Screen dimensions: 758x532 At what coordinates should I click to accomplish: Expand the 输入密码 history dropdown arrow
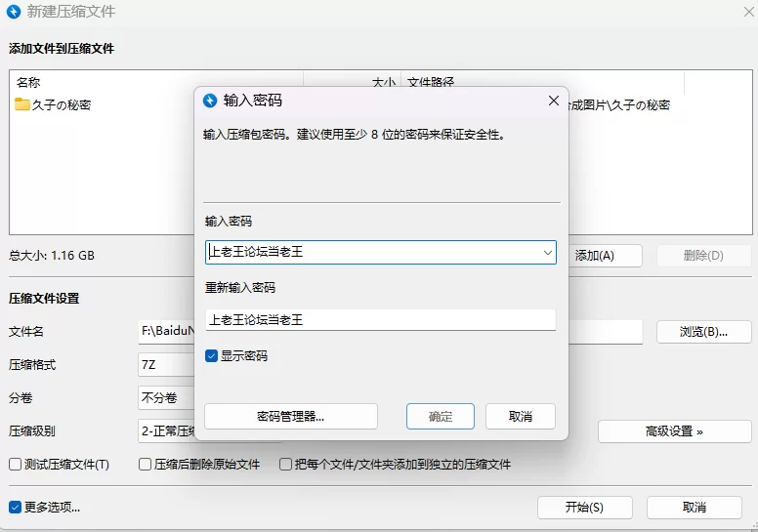coord(547,252)
